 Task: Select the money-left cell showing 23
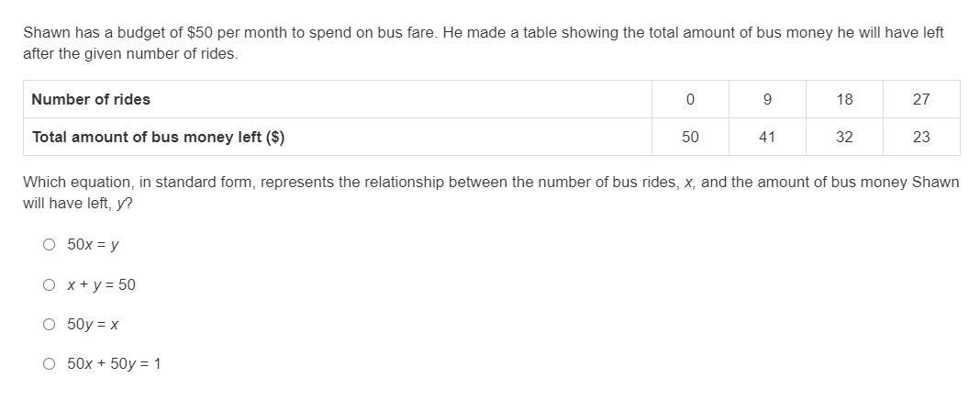click(x=921, y=137)
